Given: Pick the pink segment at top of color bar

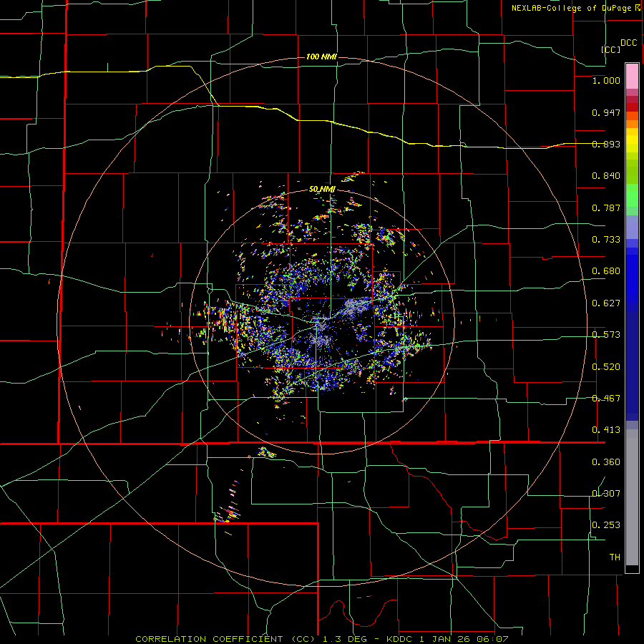Looking at the screenshot, I should pos(632,76).
